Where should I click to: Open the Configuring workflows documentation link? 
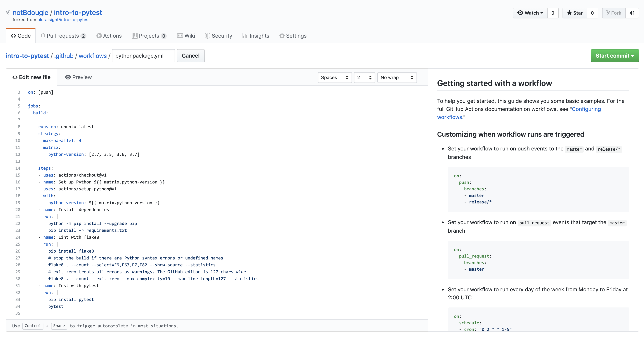(x=519, y=113)
